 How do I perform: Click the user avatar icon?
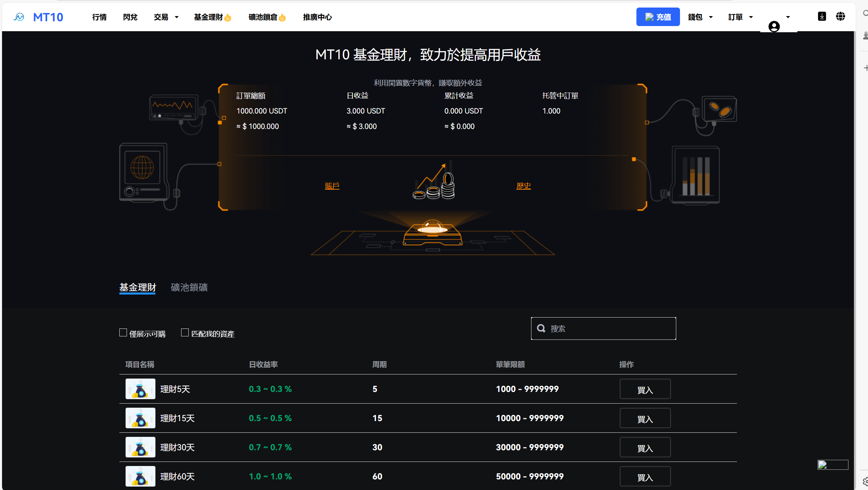pos(774,26)
